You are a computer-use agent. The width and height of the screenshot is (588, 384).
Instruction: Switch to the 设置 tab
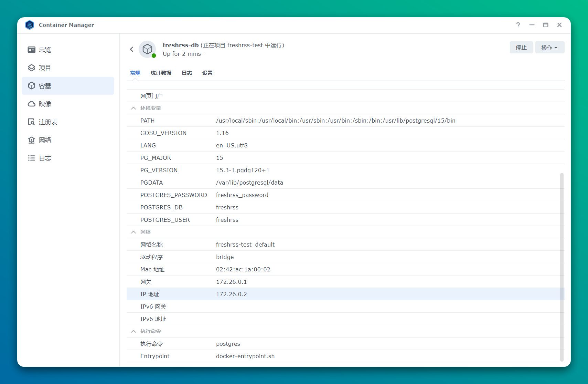pyautogui.click(x=207, y=73)
